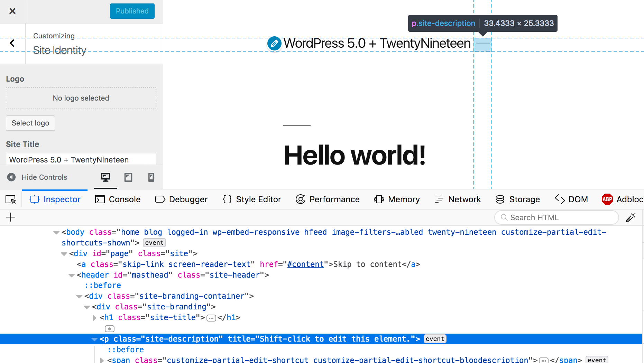Click ellipsis badge in span shortcut row
The image size is (644, 363).
(544, 360)
